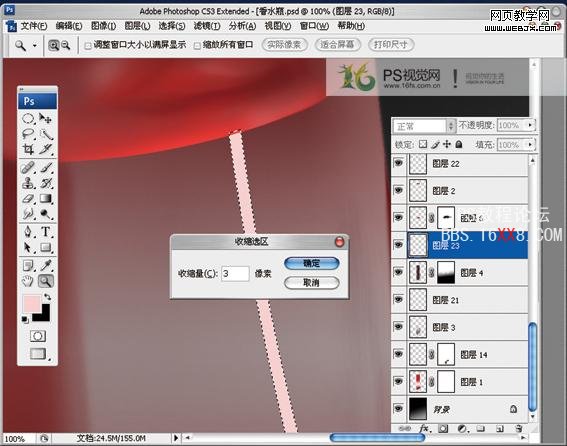
Task: Enable 缩放所有窗口 checkbox
Action: pos(197,46)
